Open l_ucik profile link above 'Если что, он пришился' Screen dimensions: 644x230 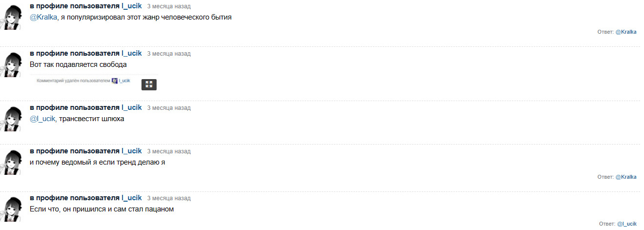tap(132, 198)
